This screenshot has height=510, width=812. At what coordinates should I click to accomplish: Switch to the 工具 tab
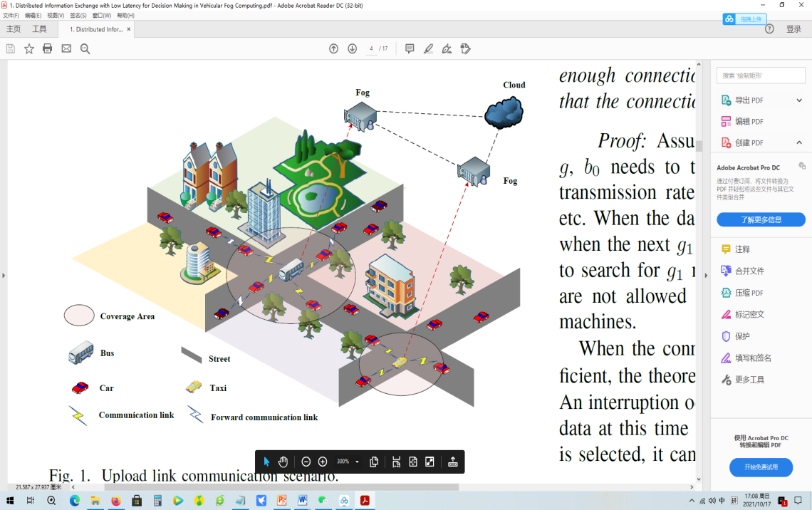pos(39,29)
